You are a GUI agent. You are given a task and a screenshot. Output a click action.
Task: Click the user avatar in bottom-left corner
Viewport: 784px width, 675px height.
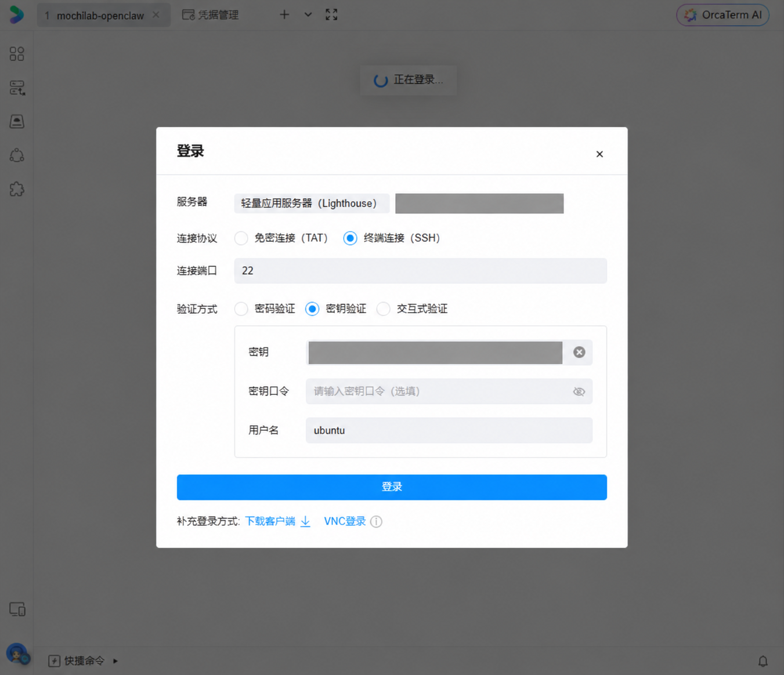click(x=17, y=655)
